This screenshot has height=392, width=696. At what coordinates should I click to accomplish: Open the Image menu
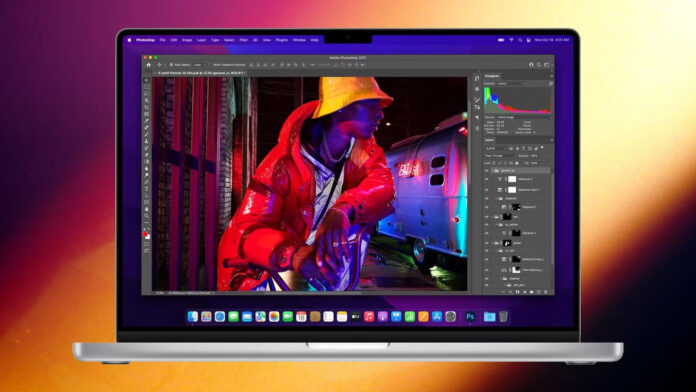click(187, 40)
